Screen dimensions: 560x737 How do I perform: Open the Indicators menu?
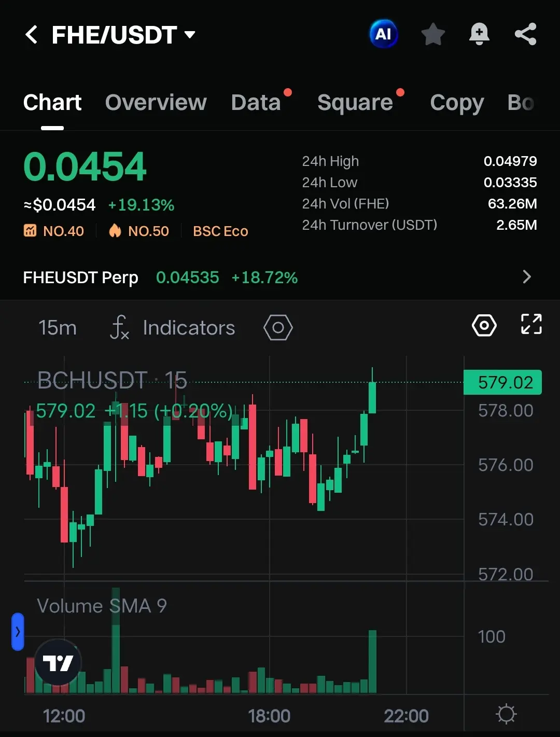[x=173, y=328]
